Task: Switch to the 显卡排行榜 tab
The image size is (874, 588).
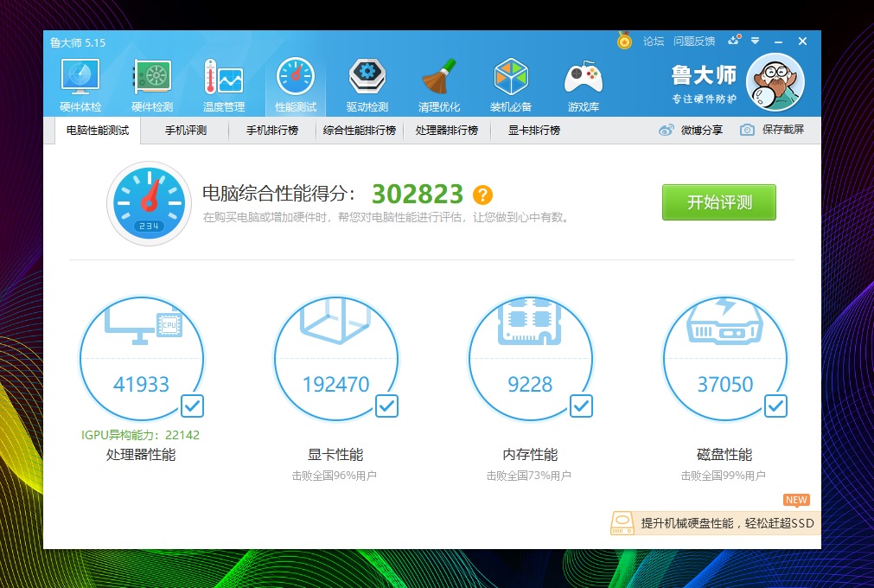Action: [534, 131]
